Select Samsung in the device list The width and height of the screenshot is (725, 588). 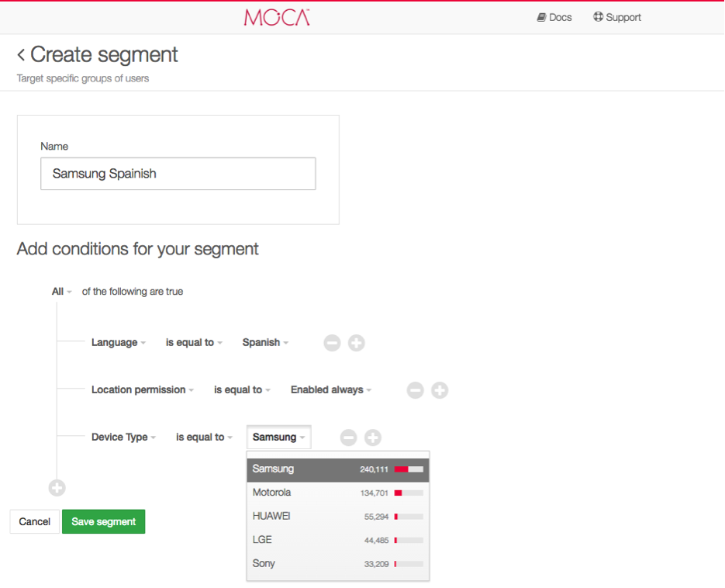[338, 469]
